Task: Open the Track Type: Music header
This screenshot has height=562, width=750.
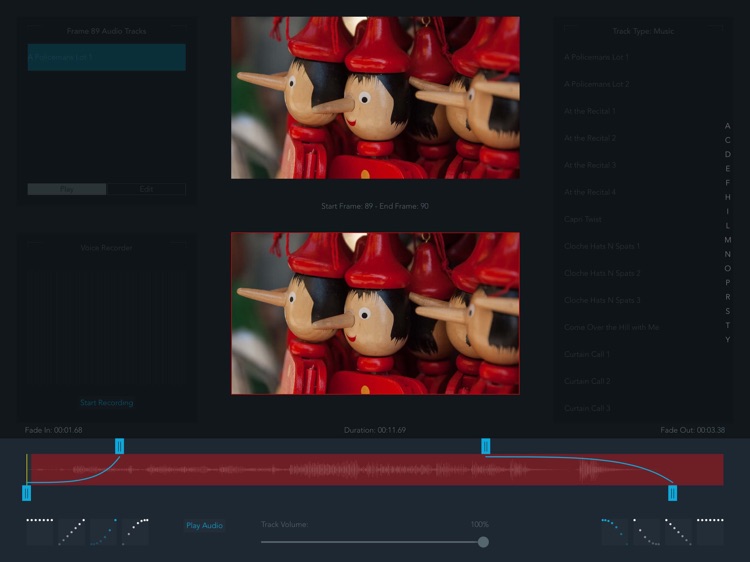Action: [x=643, y=31]
